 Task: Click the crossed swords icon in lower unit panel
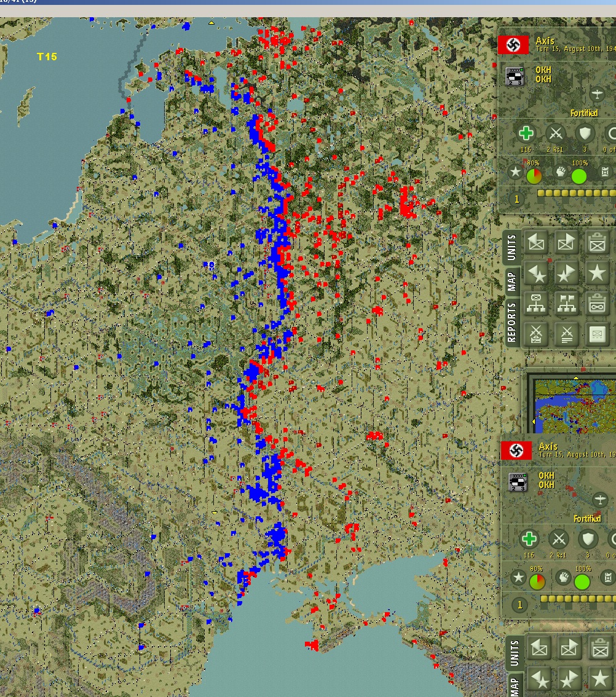pos(559,539)
